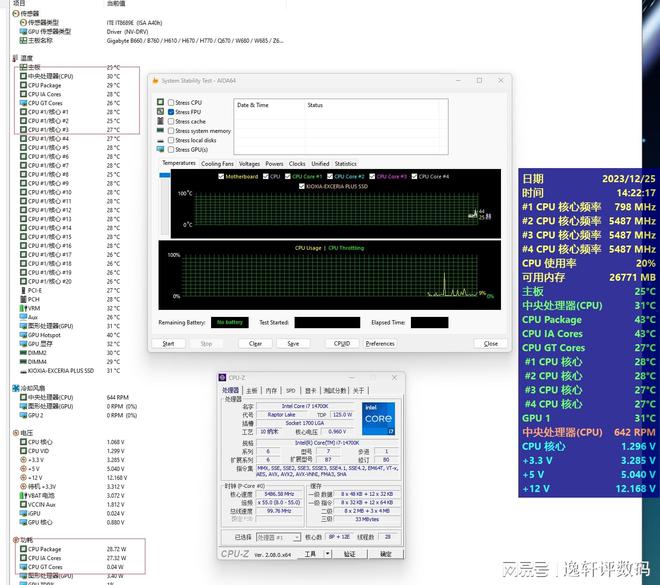The width and height of the screenshot is (660, 585).
Task: Toggle the KIOXIA-EXCERIA PLUS SSD graph checkbox
Action: coord(301,186)
